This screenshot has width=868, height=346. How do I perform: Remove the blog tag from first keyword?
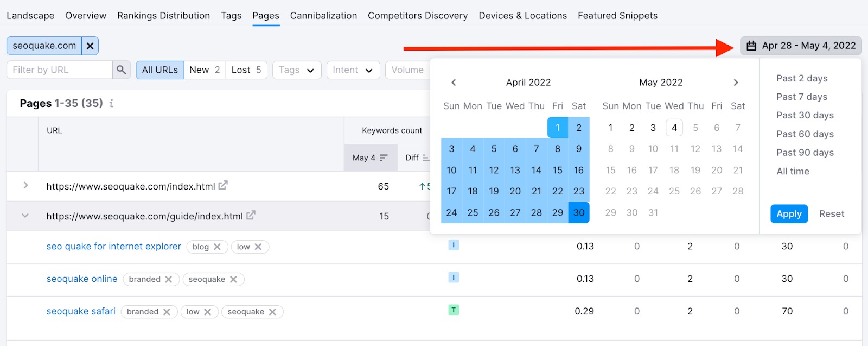click(x=217, y=247)
